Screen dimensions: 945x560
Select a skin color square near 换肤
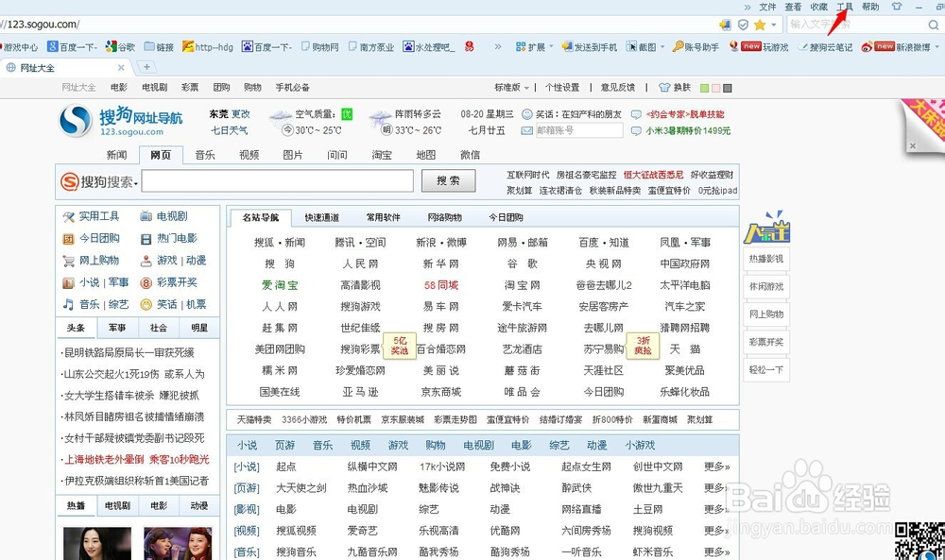(703, 88)
